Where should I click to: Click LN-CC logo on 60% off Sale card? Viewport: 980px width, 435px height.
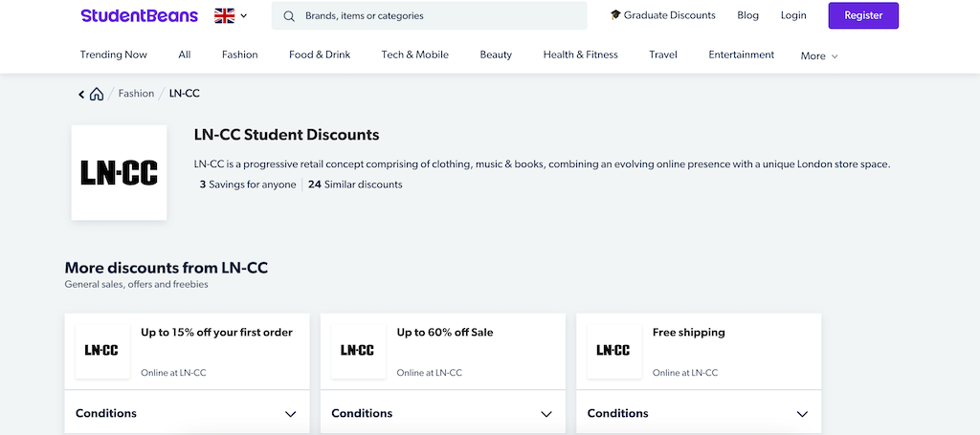[358, 351]
